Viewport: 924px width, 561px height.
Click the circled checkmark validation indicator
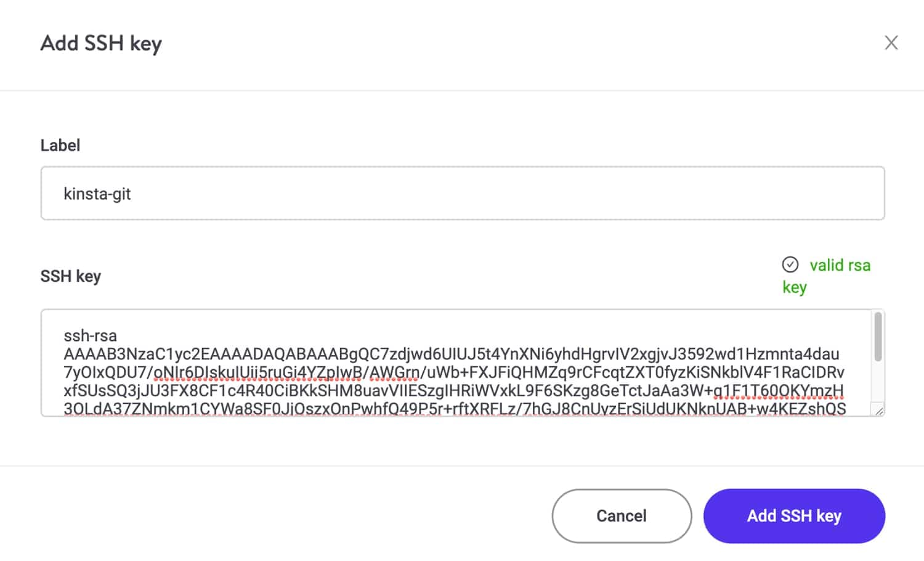pyautogui.click(x=790, y=265)
